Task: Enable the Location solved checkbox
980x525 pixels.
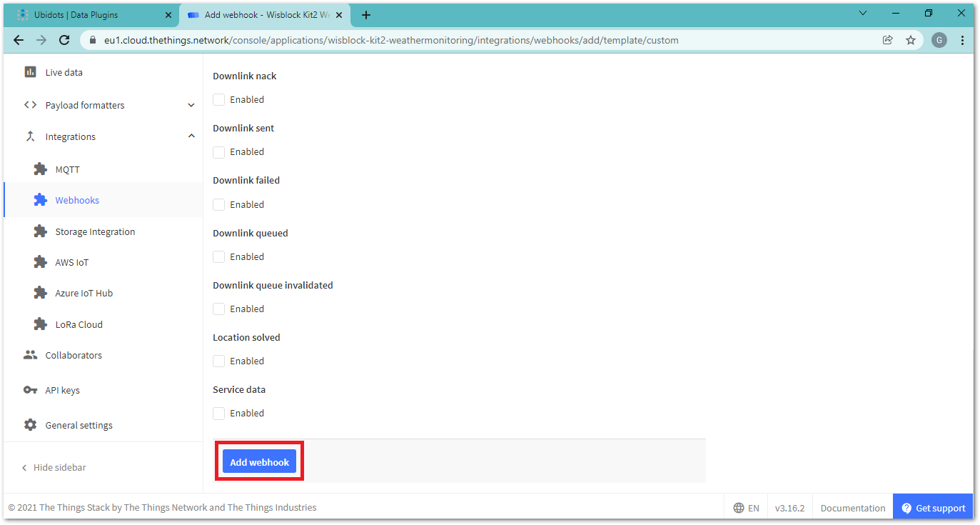Action: point(219,361)
